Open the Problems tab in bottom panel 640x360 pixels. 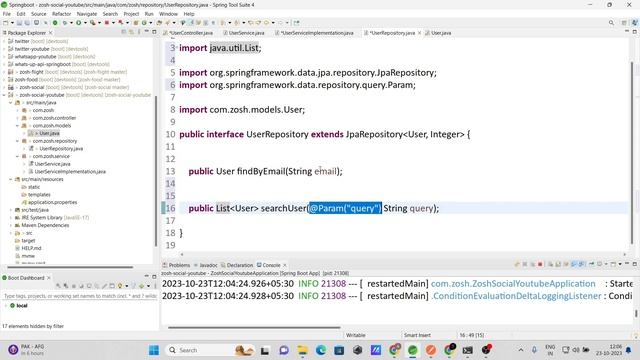click(x=176, y=265)
